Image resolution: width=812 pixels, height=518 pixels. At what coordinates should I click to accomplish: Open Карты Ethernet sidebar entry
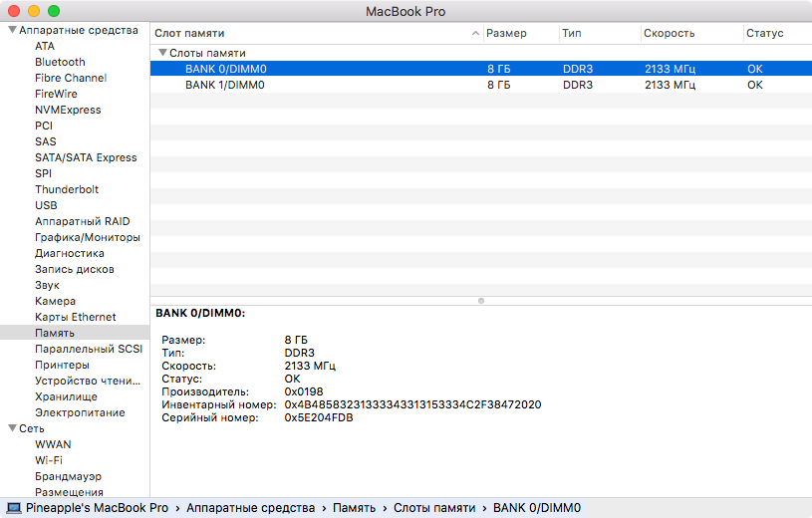coord(76,317)
